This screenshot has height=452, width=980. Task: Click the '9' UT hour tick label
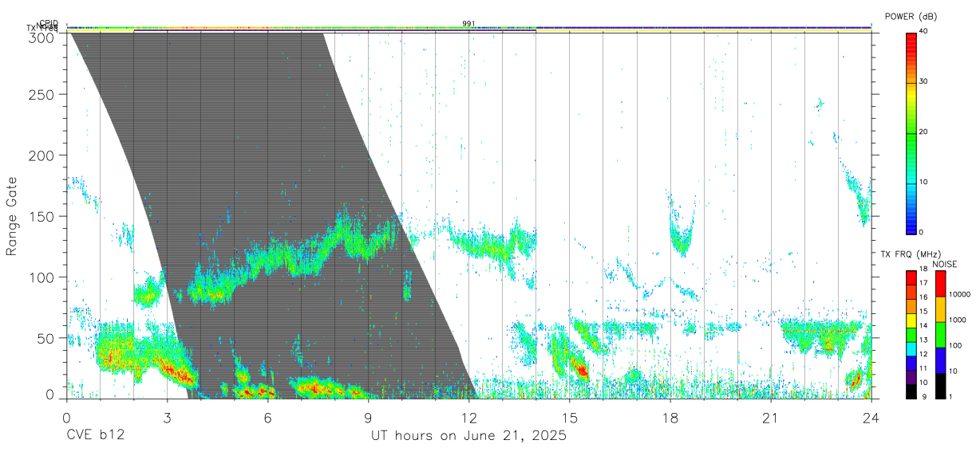tap(369, 418)
